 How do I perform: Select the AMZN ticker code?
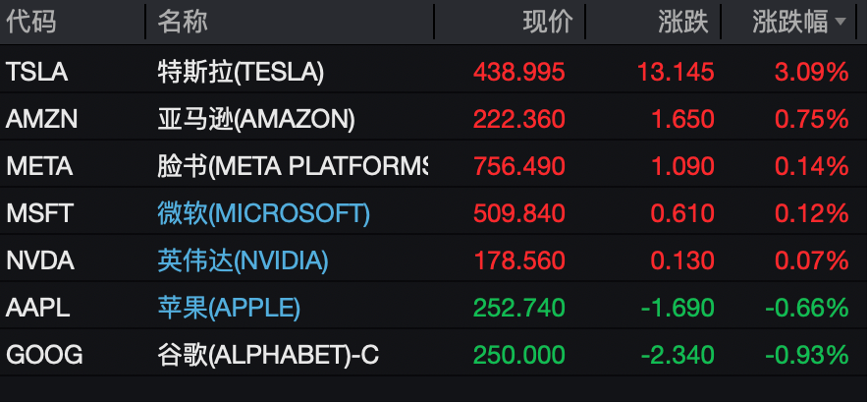(41, 119)
